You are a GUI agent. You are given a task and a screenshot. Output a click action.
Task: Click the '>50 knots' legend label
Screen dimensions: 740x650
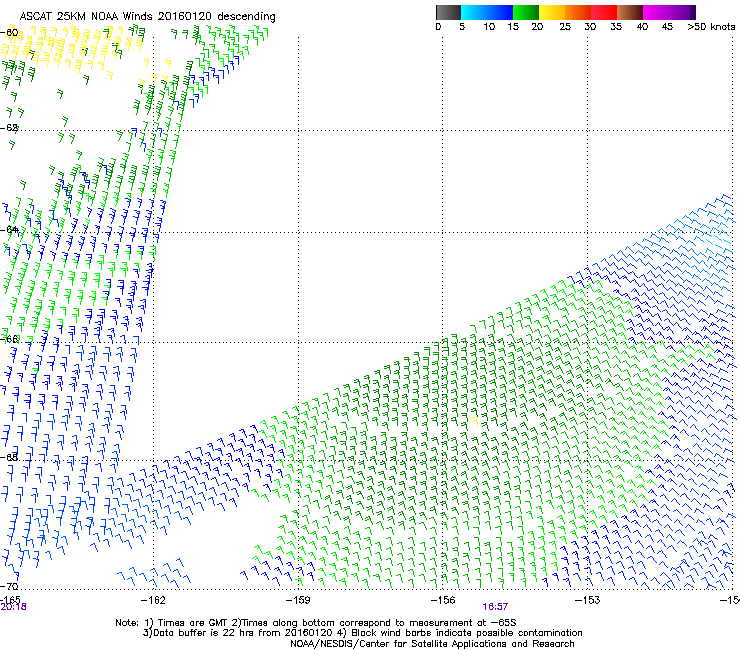(x=712, y=27)
